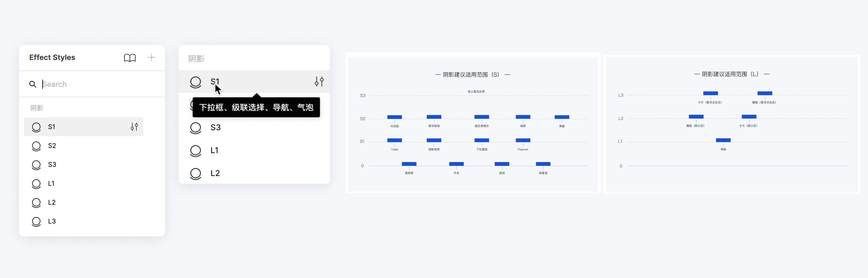868x278 pixels.
Task: Select L1 in the panel with tooltip
Action: [x=214, y=150]
